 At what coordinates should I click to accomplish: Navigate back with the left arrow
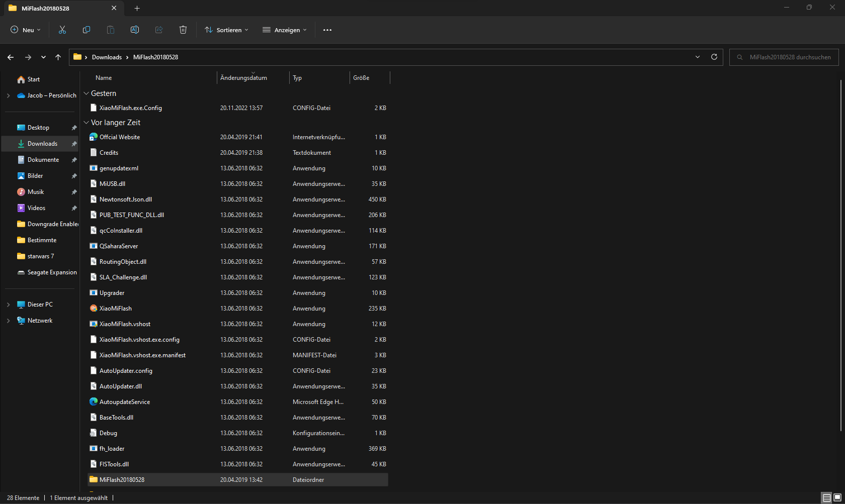11,57
